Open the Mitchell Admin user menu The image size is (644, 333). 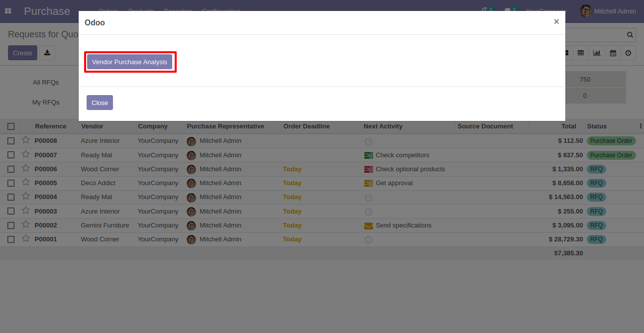tap(608, 11)
